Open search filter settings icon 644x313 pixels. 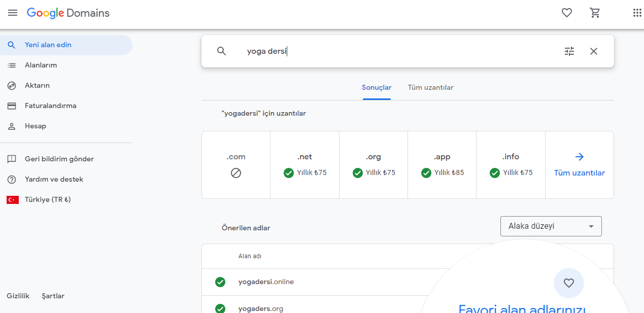(569, 51)
